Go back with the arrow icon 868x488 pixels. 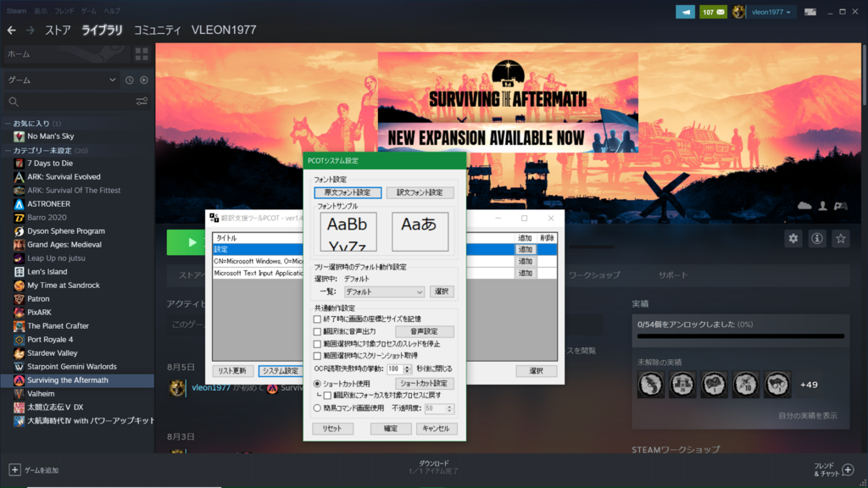(x=11, y=30)
